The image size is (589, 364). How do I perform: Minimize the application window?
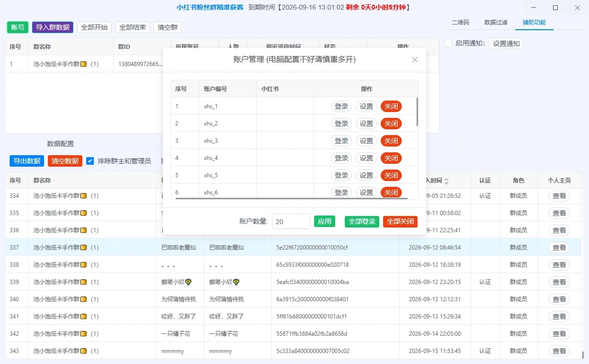tap(534, 7)
